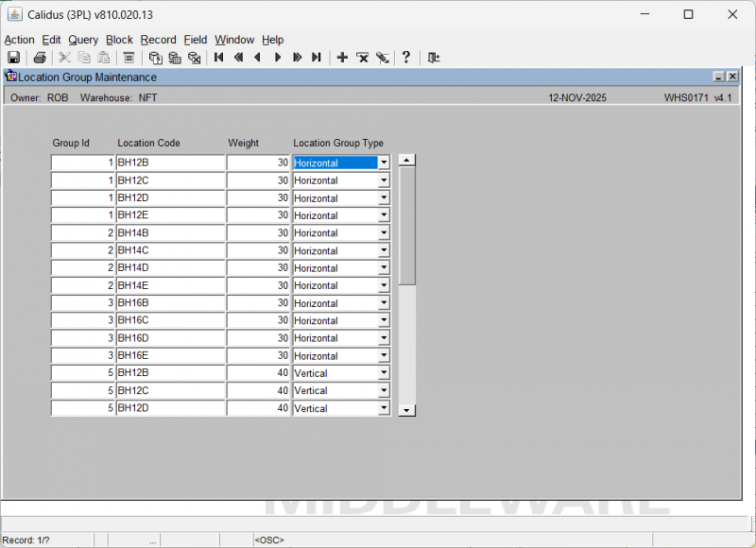Open the Location Group Type dropdown for BH12B group 1

pyautogui.click(x=384, y=163)
